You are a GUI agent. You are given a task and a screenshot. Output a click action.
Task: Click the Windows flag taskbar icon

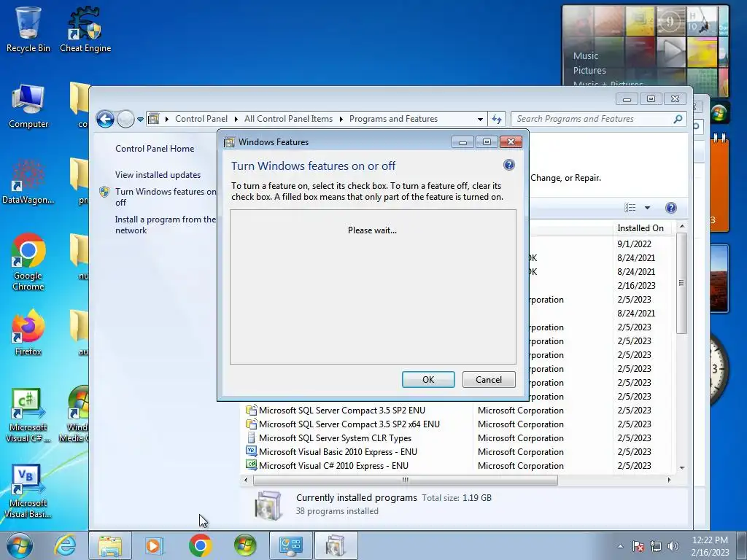pos(245,545)
